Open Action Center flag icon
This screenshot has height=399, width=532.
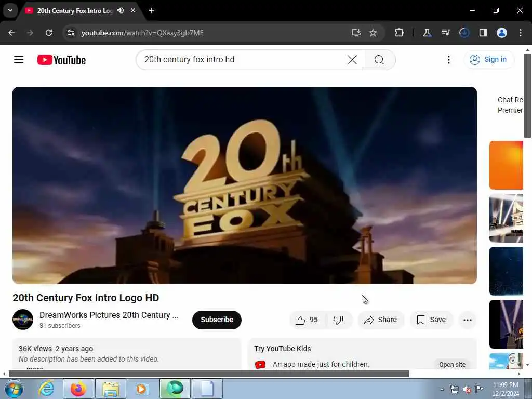[x=479, y=389]
